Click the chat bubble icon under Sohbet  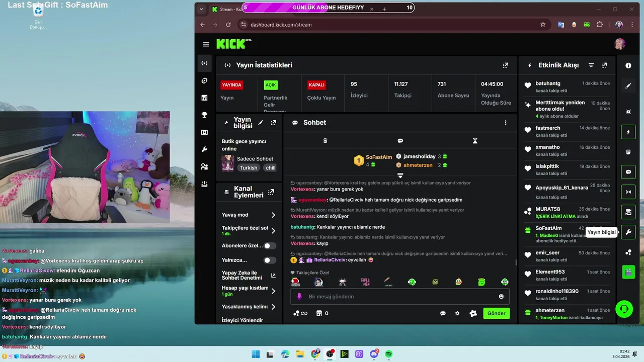pyautogui.click(x=400, y=141)
